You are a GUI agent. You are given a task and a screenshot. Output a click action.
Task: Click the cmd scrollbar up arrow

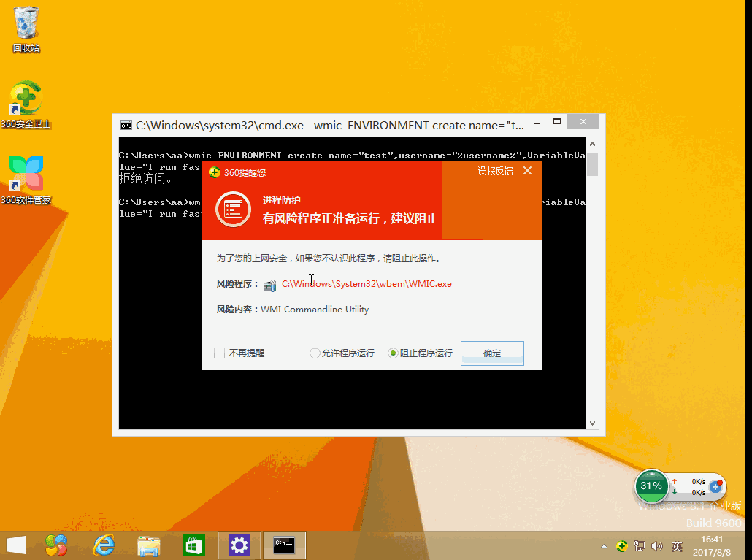pyautogui.click(x=592, y=144)
